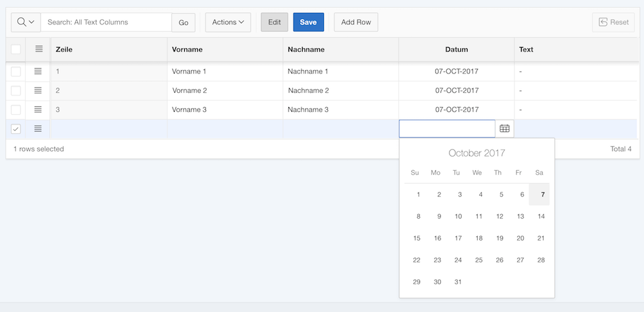Check the checkbox for row Vorname 1
644x312 pixels.
coord(15,72)
